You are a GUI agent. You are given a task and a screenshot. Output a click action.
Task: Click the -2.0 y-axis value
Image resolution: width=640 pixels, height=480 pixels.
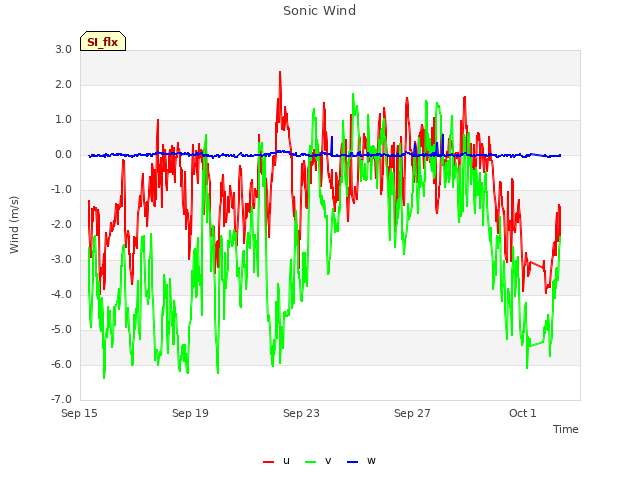(x=62, y=225)
